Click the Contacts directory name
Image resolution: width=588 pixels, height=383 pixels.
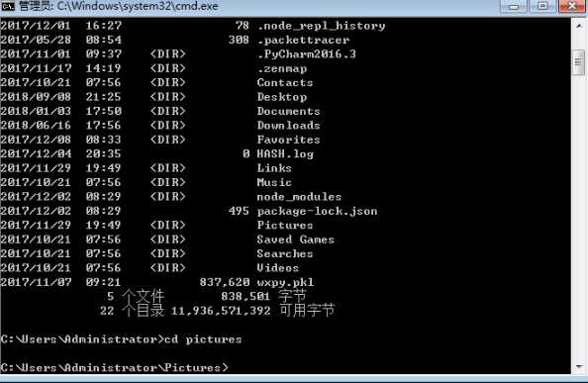coord(285,82)
